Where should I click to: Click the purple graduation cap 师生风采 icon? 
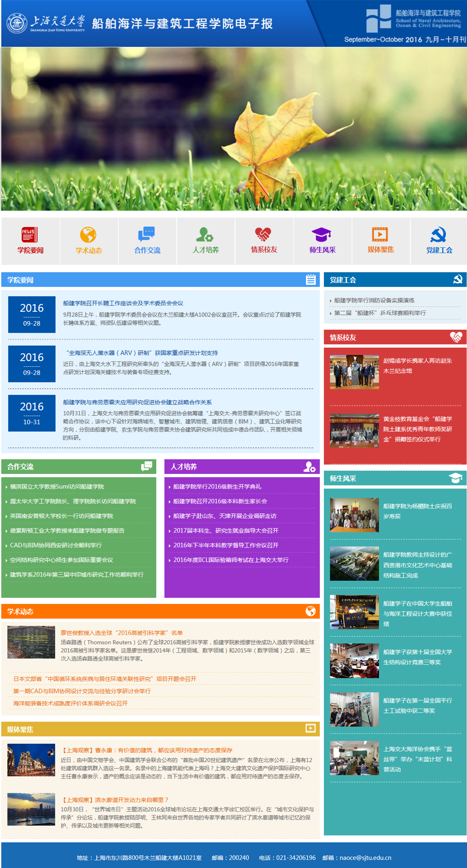pos(322,235)
